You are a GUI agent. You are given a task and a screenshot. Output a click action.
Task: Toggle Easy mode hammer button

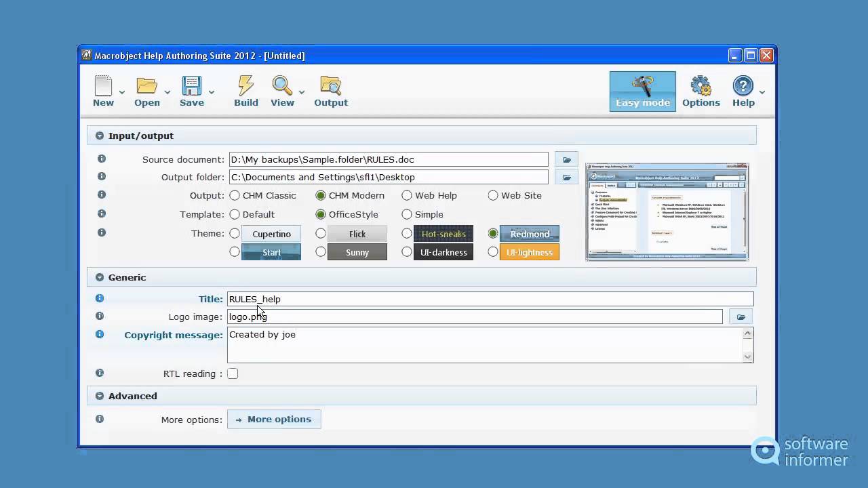click(x=643, y=91)
